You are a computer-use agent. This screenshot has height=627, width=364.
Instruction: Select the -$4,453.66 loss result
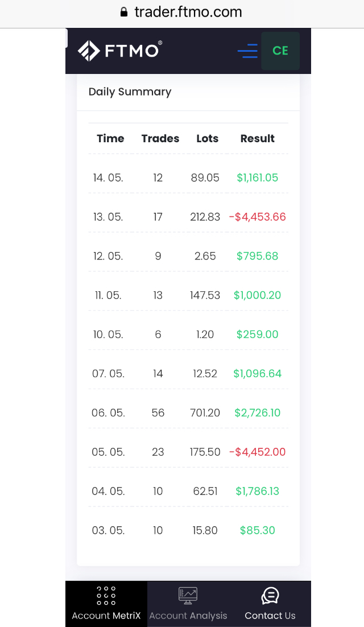[258, 217]
